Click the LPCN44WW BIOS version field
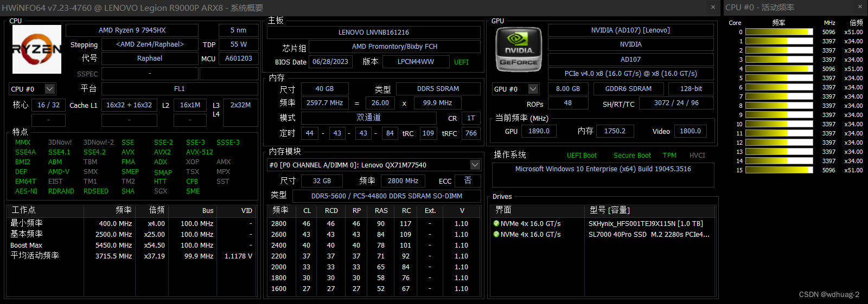 [x=416, y=62]
